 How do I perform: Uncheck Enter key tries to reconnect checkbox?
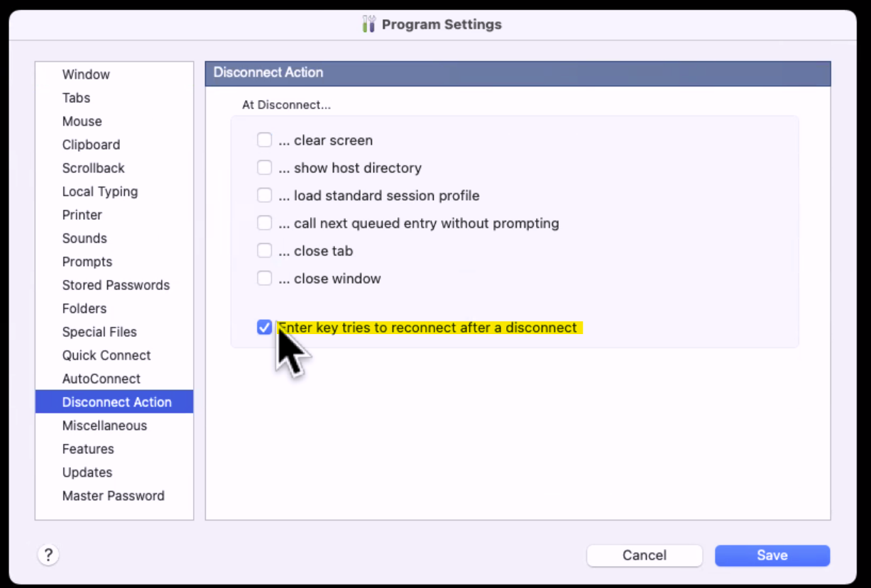265,327
